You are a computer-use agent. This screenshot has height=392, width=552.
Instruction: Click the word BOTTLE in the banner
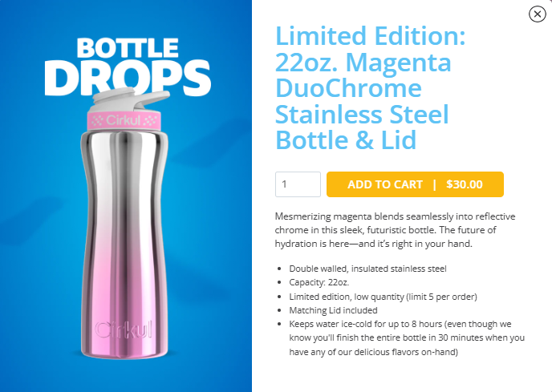pos(128,47)
